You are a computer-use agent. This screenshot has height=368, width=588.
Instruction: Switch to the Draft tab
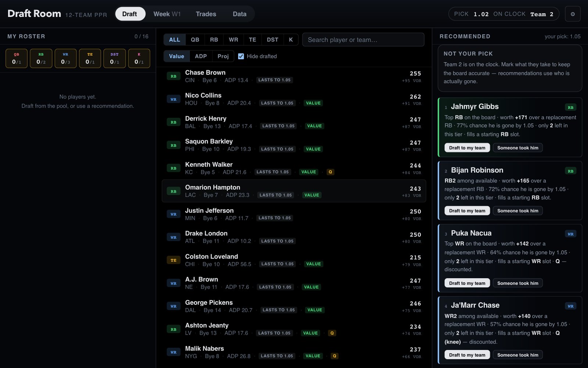(129, 14)
